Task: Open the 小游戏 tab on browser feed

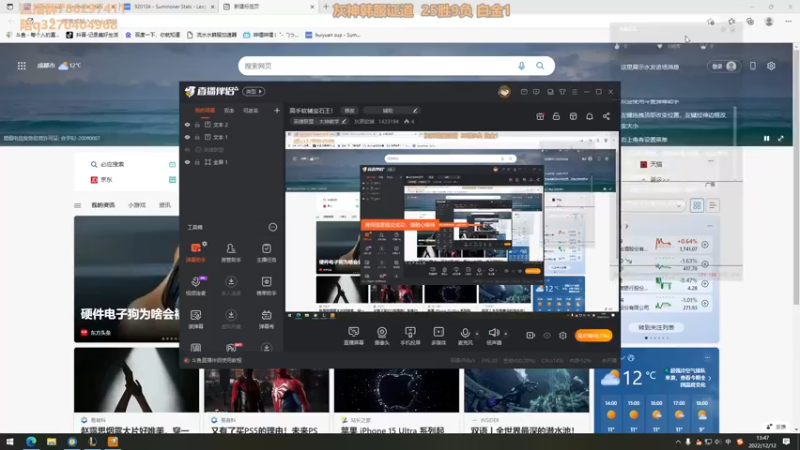Action: point(137,205)
